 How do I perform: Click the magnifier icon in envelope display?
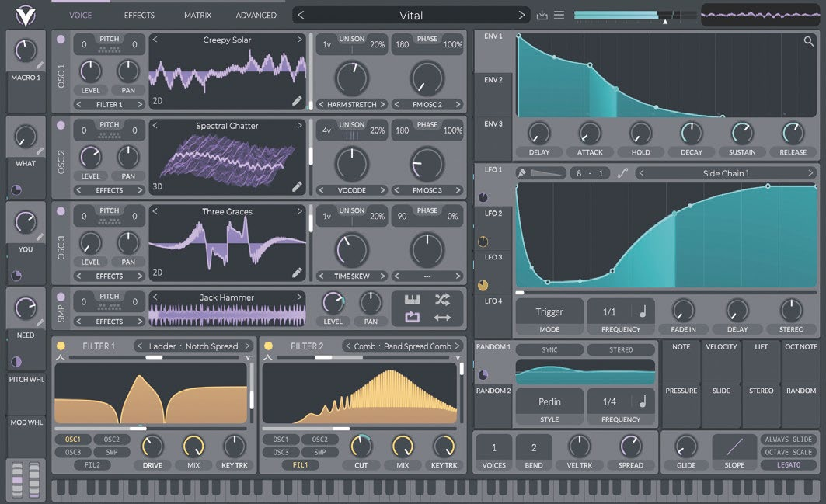pyautogui.click(x=809, y=42)
